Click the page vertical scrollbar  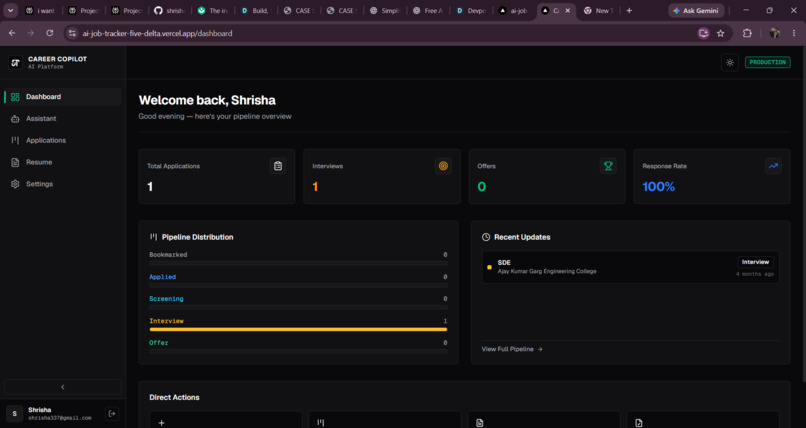803,213
